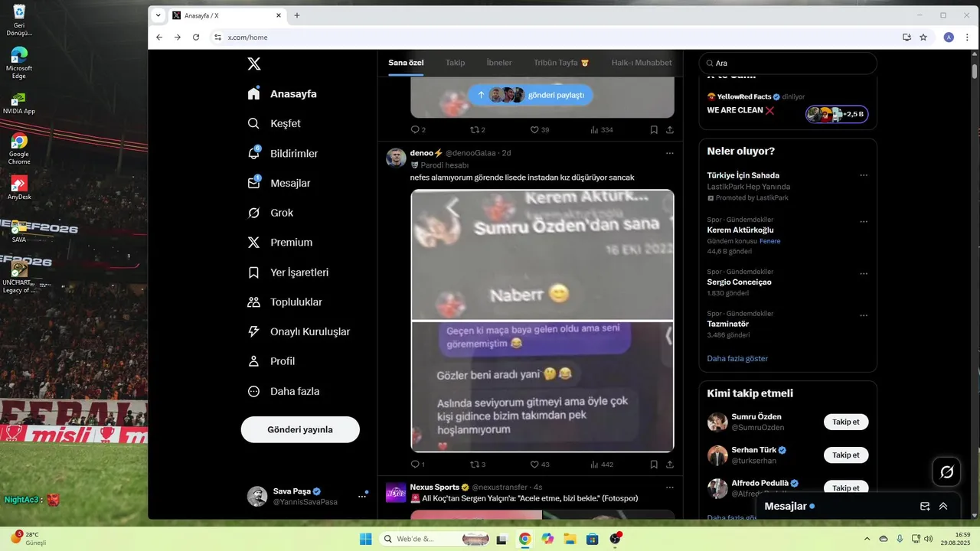
Task: Open Yer İşaretleri bookmarks
Action: pos(288,272)
